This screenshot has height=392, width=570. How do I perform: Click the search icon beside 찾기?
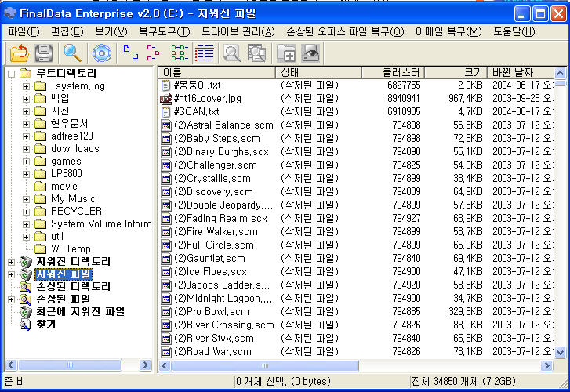(x=25, y=325)
